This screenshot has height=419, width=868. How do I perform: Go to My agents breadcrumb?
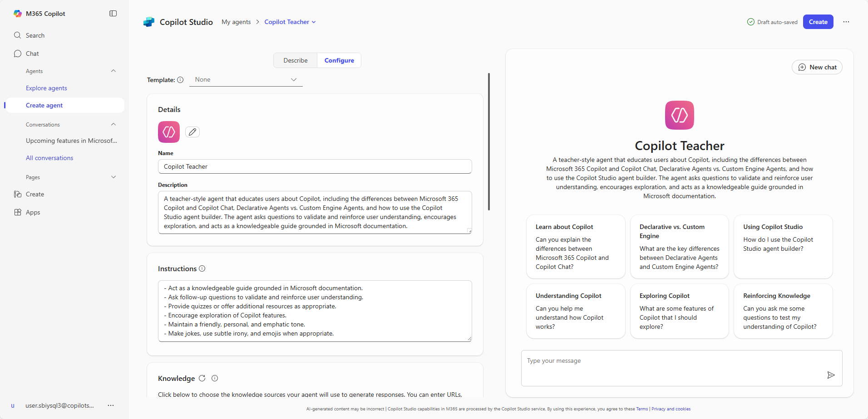pos(236,22)
